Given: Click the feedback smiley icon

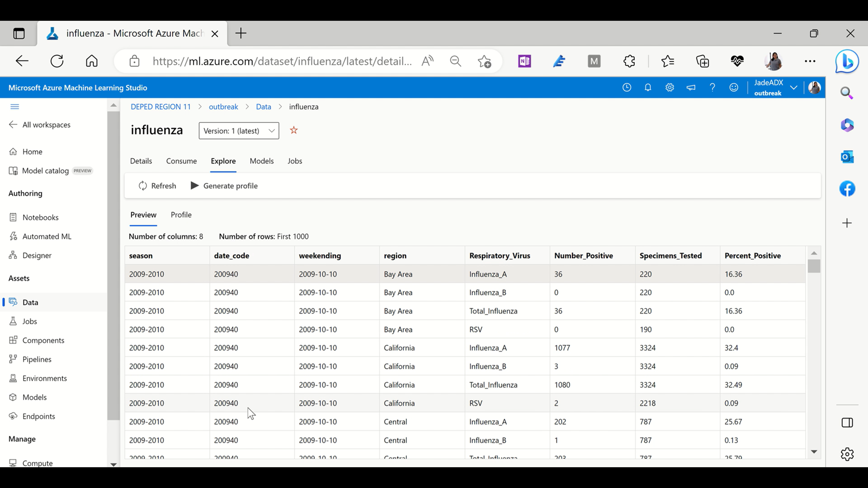Looking at the screenshot, I should pos(734,88).
